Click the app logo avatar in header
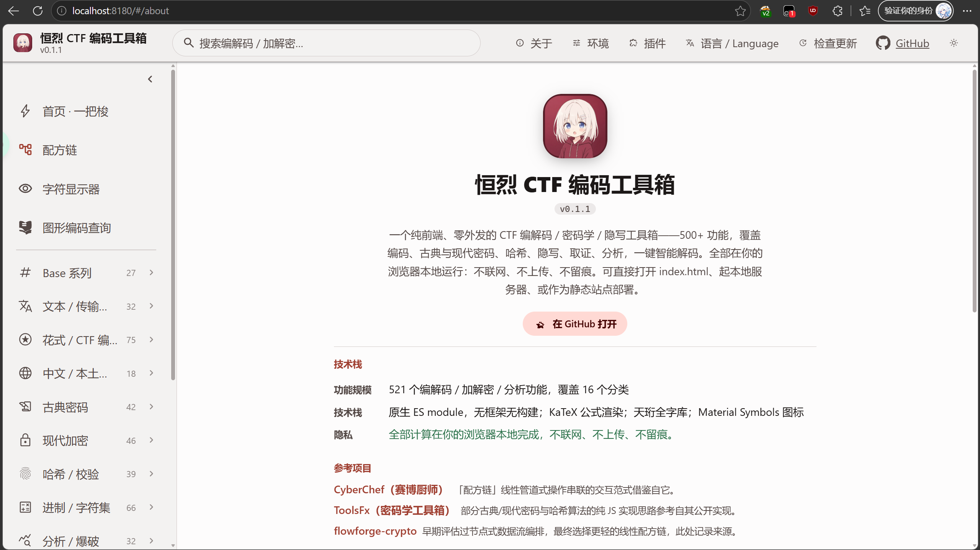Image resolution: width=980 pixels, height=550 pixels. [23, 43]
